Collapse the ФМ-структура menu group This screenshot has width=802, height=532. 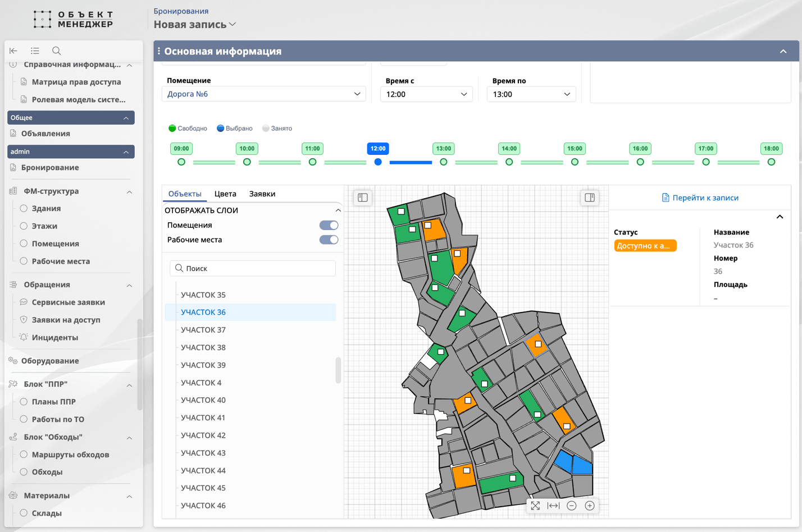pos(129,191)
